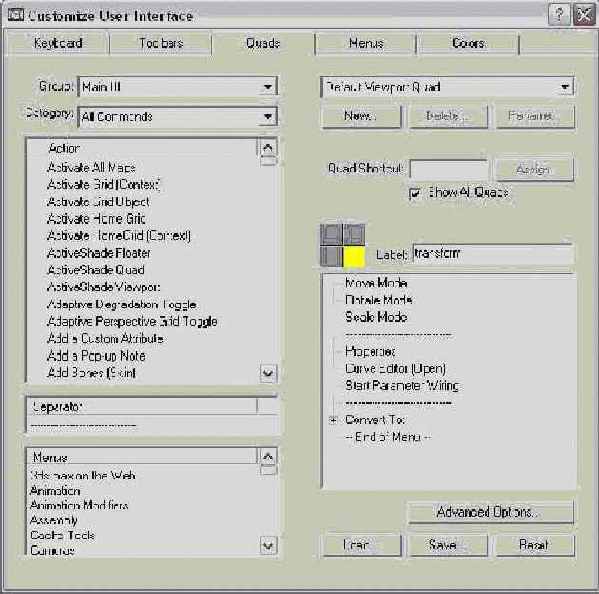Open the Category dropdown
Image resolution: width=599 pixels, height=594 pixels.
[x=268, y=116]
